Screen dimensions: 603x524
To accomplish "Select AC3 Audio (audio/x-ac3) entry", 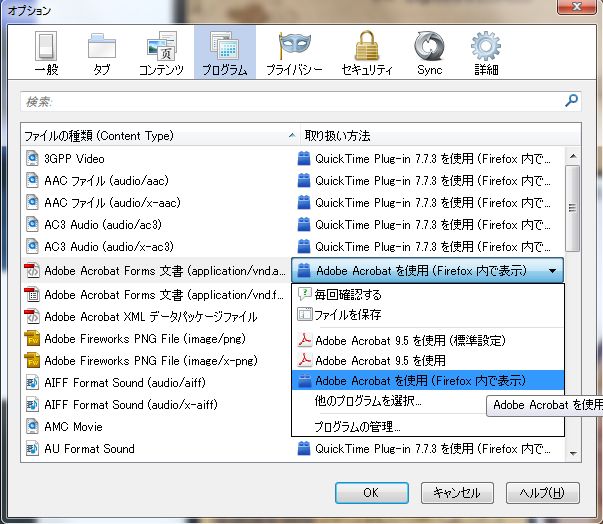I will [109, 246].
